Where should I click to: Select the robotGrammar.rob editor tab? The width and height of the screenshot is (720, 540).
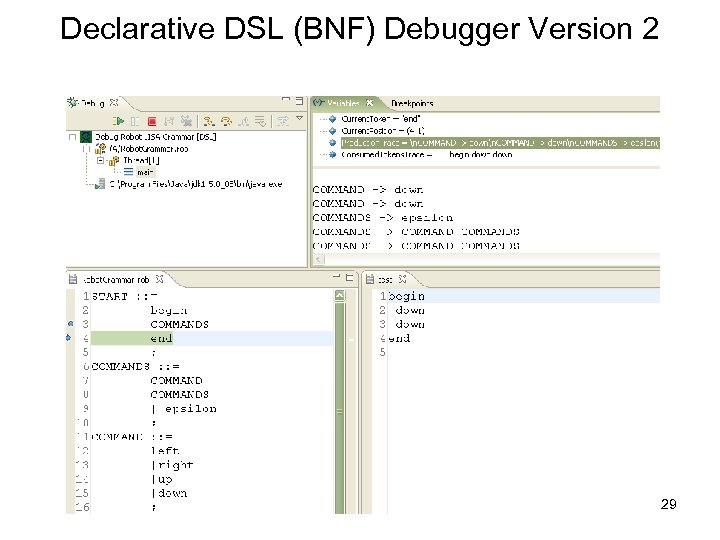pos(116,279)
